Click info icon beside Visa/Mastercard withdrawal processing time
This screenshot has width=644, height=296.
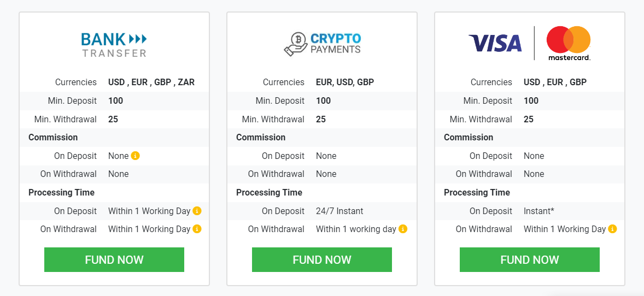(x=613, y=229)
